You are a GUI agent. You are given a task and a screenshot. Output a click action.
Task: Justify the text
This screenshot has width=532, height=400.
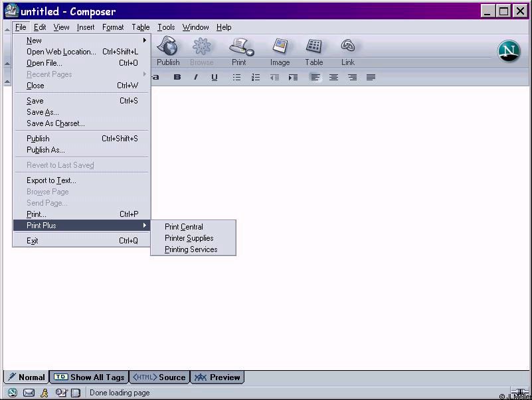[371, 78]
